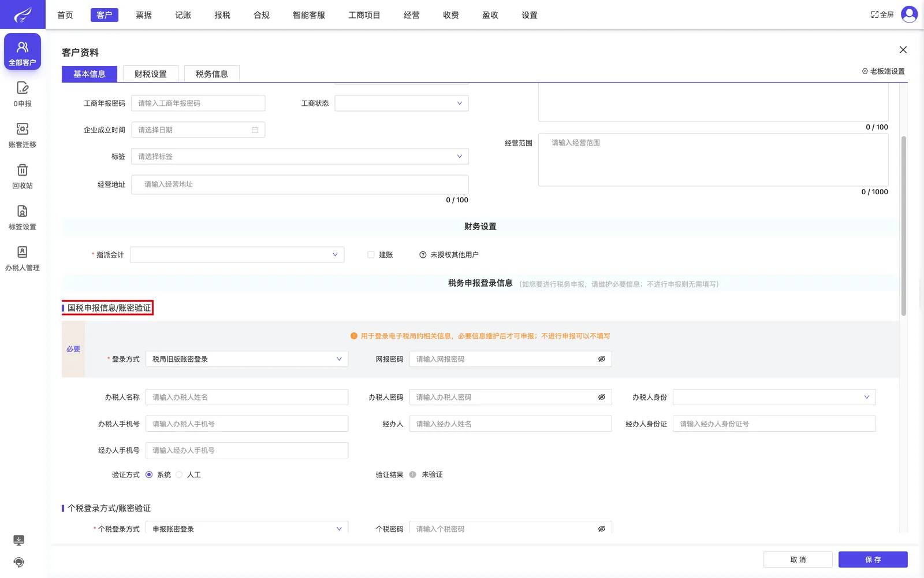The image size is (924, 578).
Task: Focus the 经营范围 text area
Action: [713, 160]
